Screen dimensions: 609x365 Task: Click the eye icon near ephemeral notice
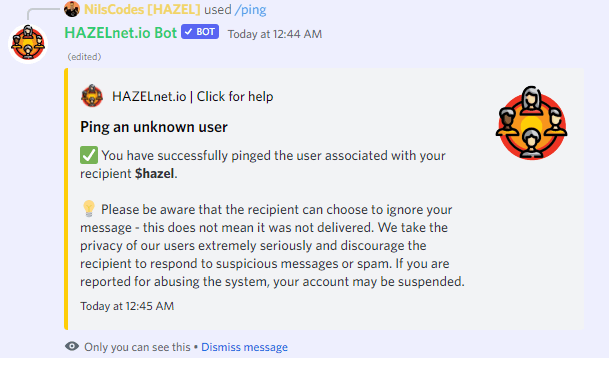(x=72, y=346)
